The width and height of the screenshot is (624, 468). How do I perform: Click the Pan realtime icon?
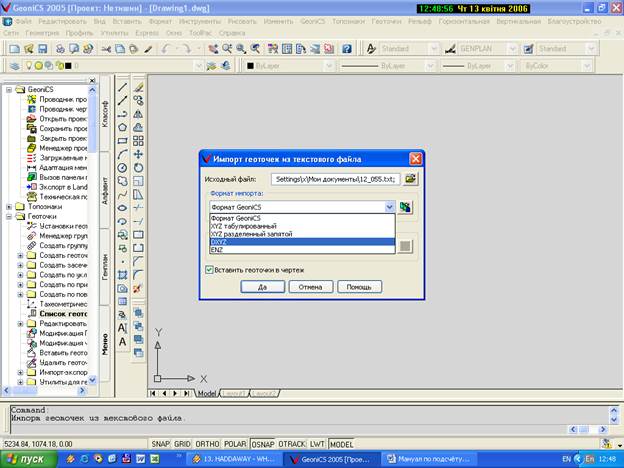click(x=213, y=49)
